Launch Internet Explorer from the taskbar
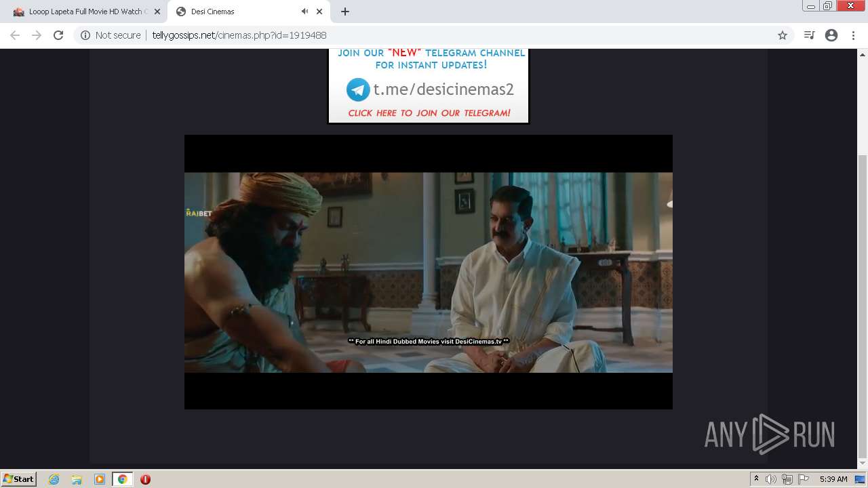 pyautogui.click(x=54, y=479)
